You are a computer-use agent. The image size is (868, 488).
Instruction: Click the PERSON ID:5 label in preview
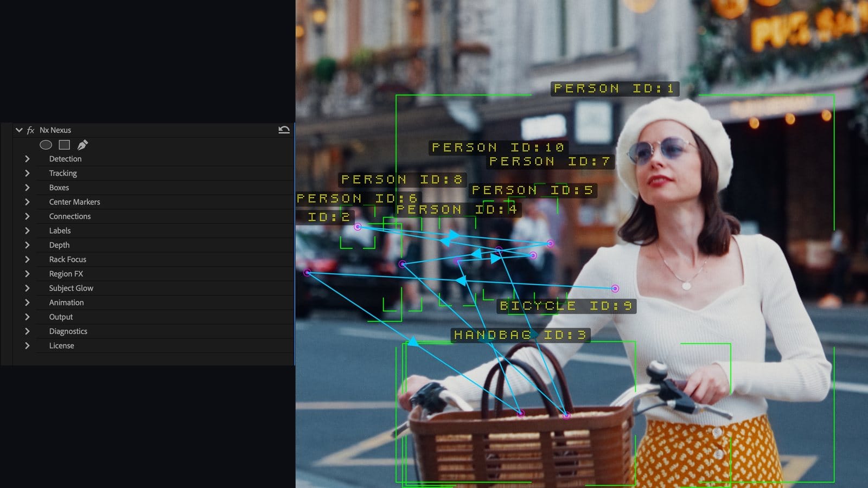coord(532,190)
